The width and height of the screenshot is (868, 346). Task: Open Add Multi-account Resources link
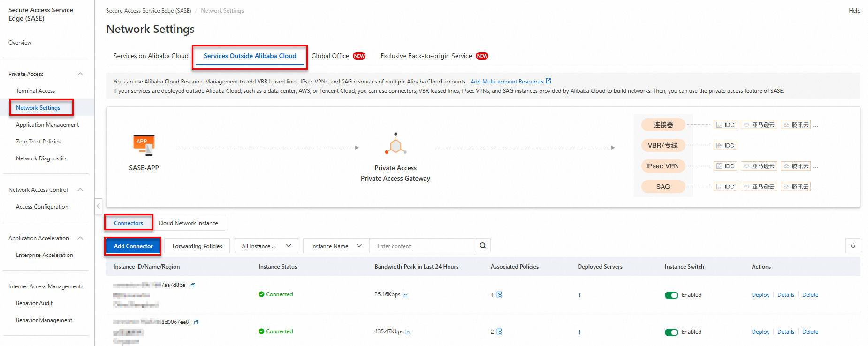[x=510, y=81]
